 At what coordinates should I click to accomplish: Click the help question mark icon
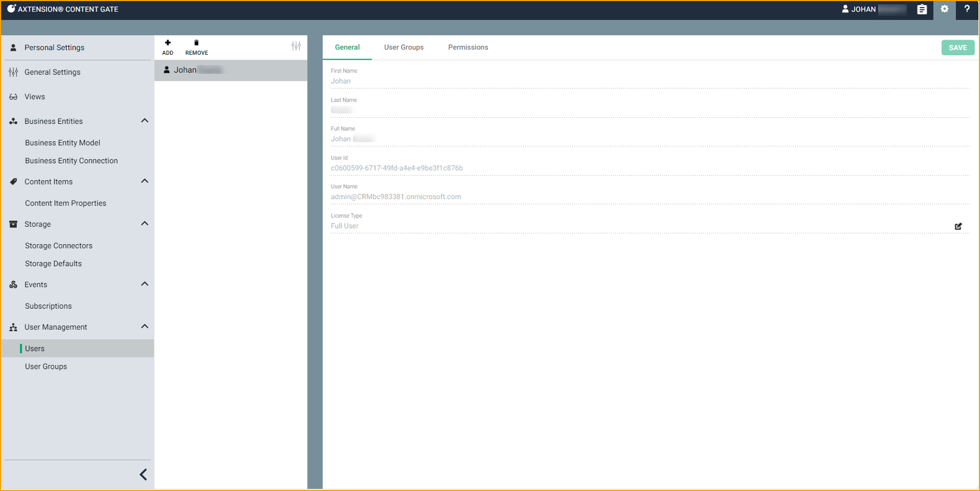tap(966, 9)
